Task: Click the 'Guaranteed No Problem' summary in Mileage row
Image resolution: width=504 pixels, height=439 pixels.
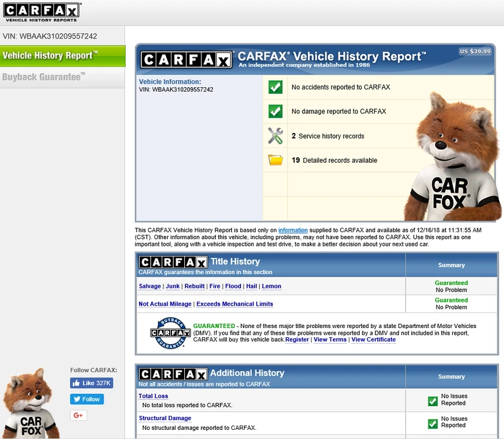Action: pyautogui.click(x=452, y=304)
